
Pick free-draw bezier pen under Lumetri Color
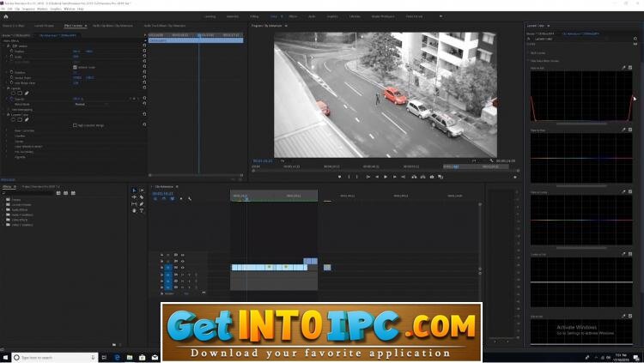tap(27, 120)
